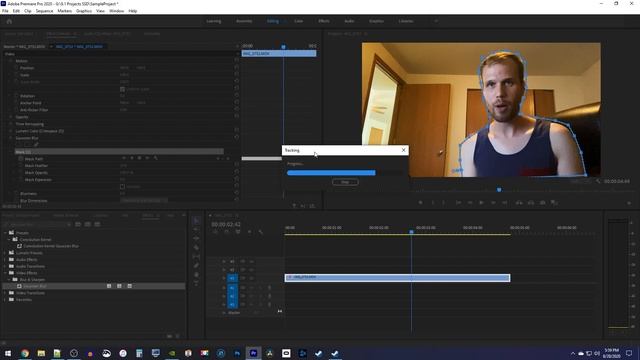Toggle animation stopwatch for Position
640x360 pixels.
(x=16, y=68)
